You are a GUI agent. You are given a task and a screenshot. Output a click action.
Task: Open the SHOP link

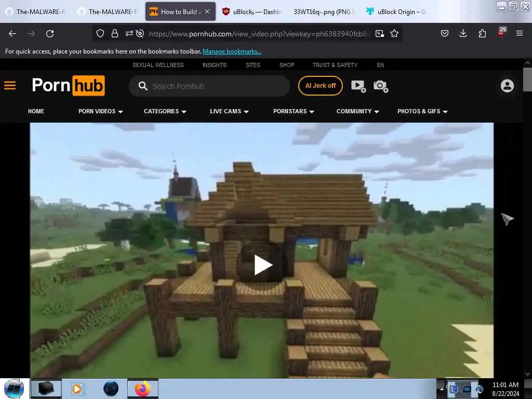point(287,65)
